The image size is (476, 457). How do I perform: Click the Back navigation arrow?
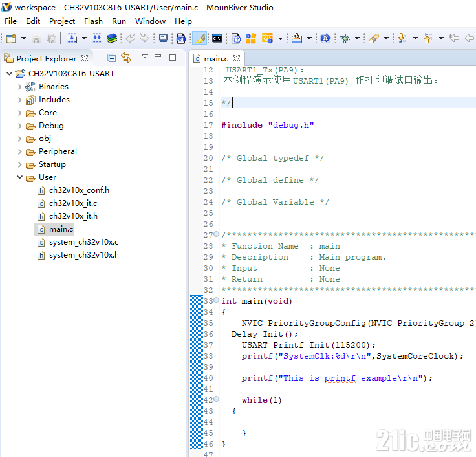[x=470, y=38]
